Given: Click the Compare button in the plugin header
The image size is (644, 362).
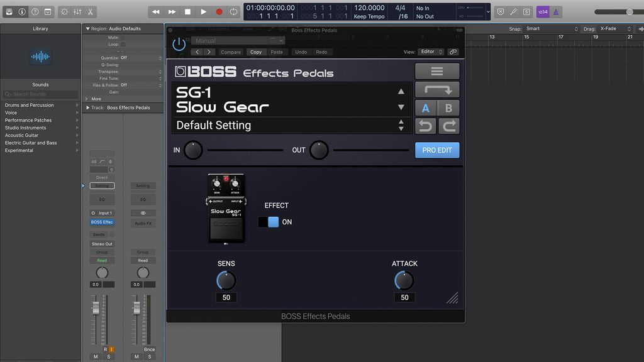Looking at the screenshot, I should tap(230, 52).
